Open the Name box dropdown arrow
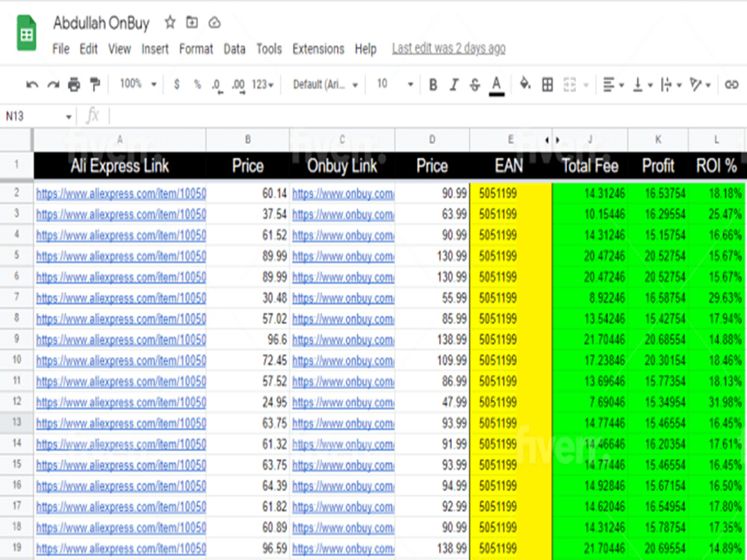This screenshot has width=747, height=560. [69, 116]
